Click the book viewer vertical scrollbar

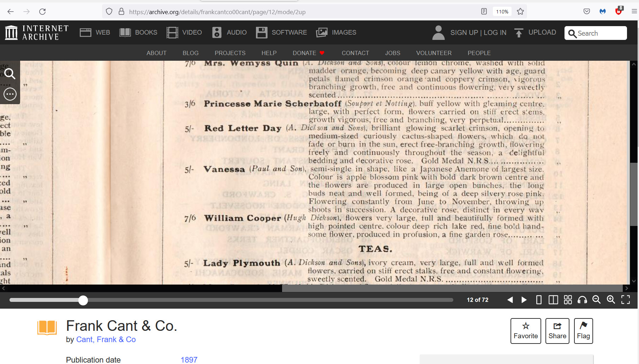(x=634, y=194)
